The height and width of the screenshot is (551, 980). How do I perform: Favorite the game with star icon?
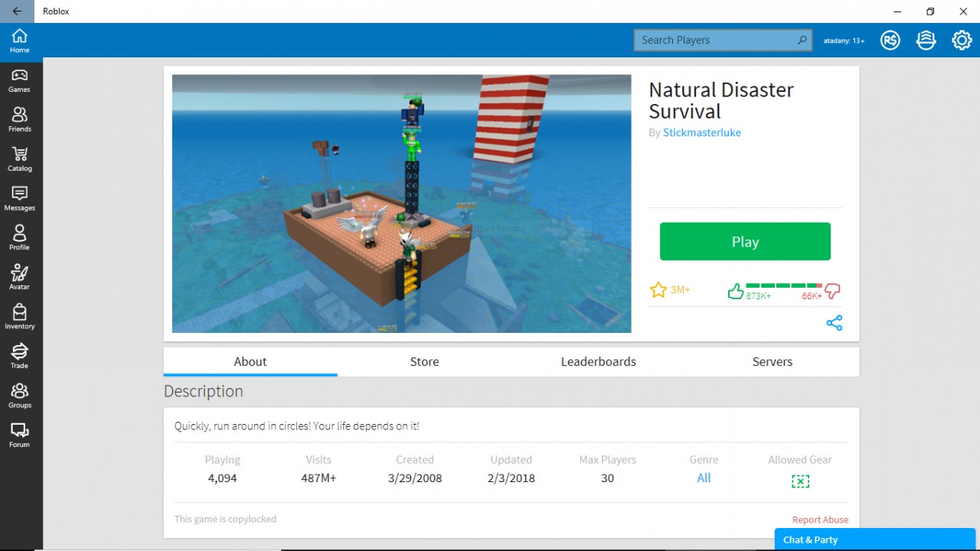[658, 290]
